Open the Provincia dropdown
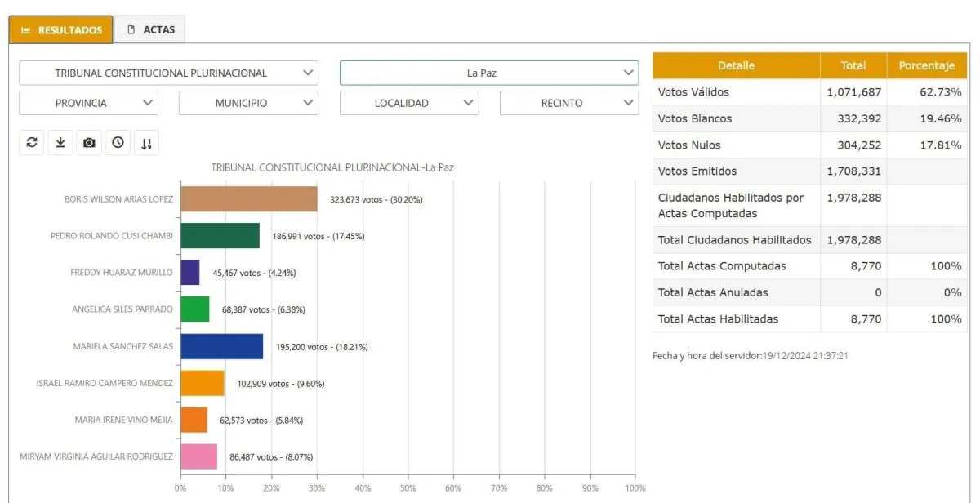The width and height of the screenshot is (980, 503). pos(88,103)
